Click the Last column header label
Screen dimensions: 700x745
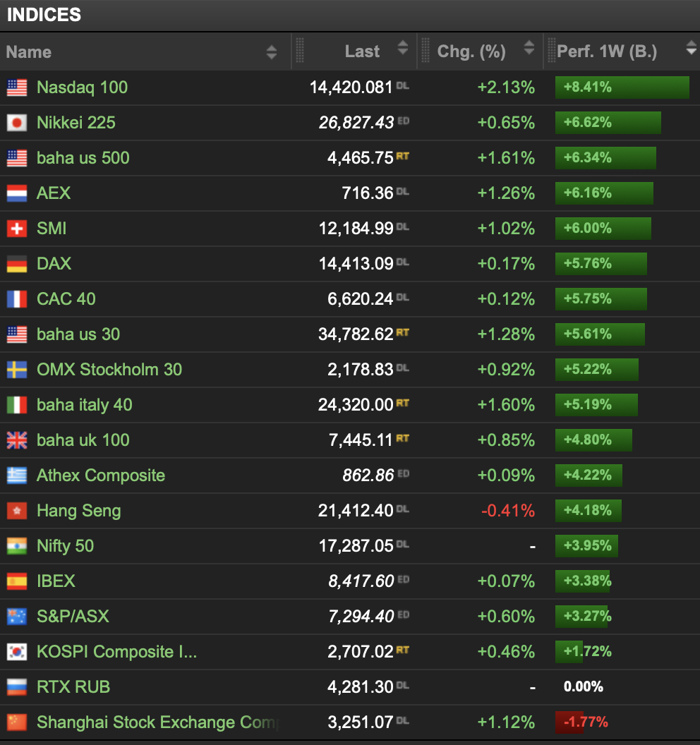tap(362, 52)
